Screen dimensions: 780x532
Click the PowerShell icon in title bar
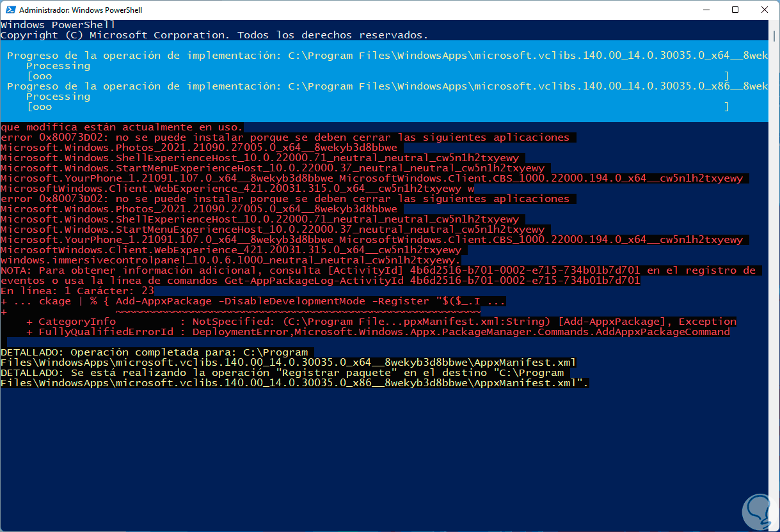click(10, 10)
